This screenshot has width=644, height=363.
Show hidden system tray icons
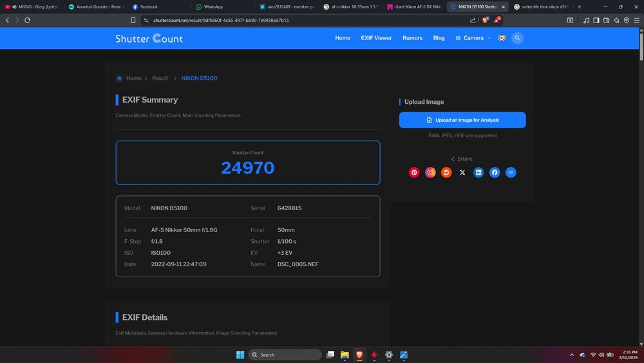click(572, 355)
